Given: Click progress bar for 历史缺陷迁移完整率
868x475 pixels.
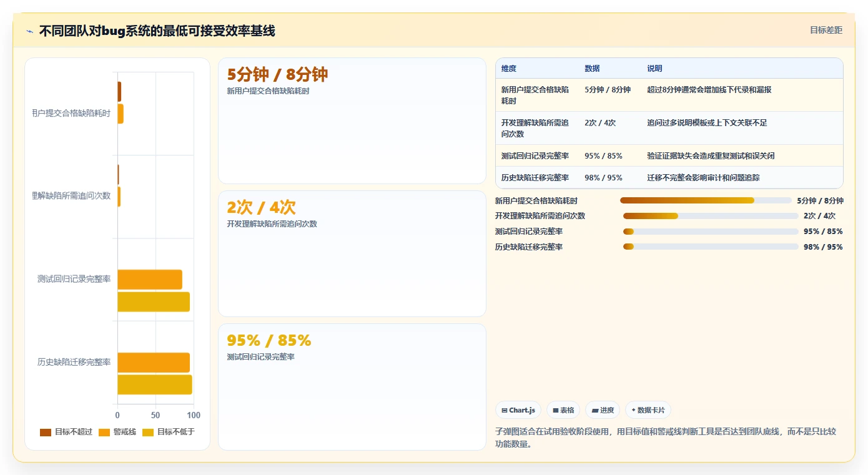Looking at the screenshot, I should [711, 247].
